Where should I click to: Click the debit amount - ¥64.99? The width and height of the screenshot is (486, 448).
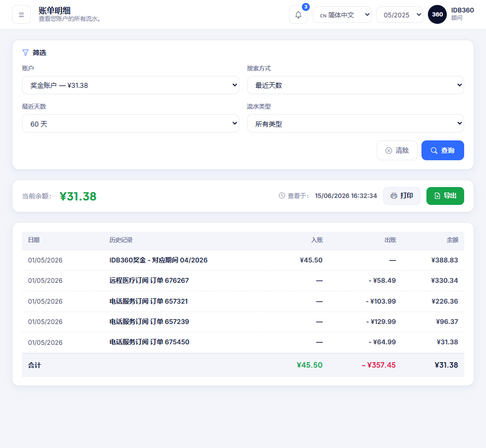[x=382, y=342]
